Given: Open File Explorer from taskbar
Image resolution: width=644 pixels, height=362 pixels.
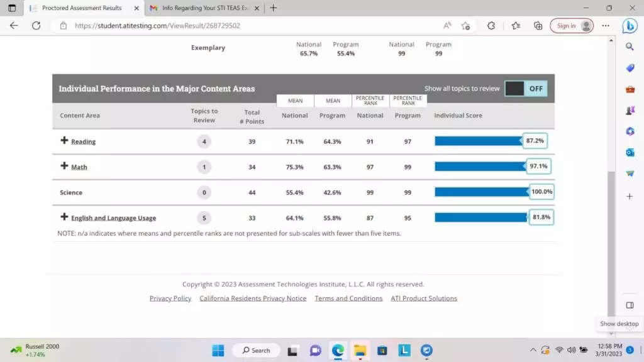Looking at the screenshot, I should (360, 351).
